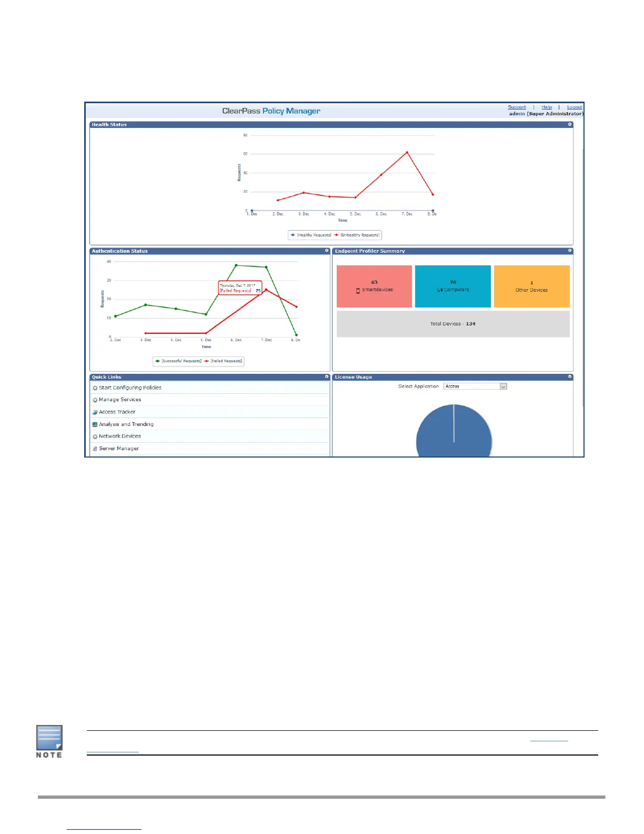Screen dimensions: 644x834
Task: Click the Health Status panel title
Action: coord(109,125)
